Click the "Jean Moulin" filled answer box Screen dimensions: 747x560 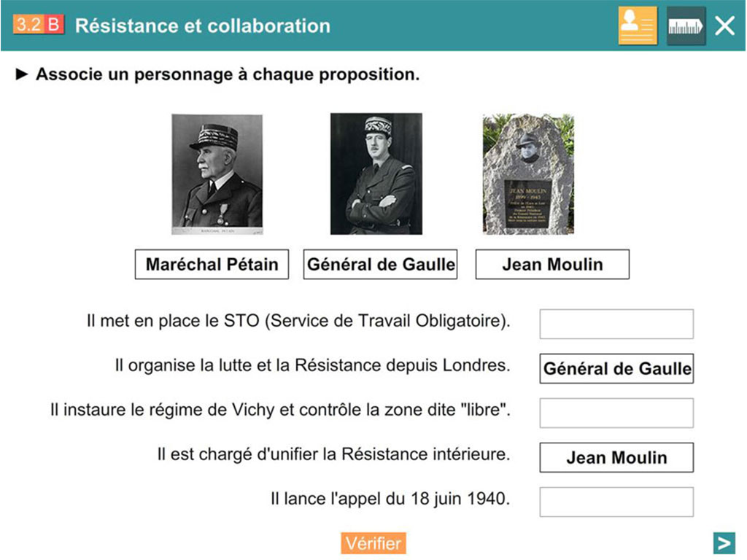tap(616, 458)
